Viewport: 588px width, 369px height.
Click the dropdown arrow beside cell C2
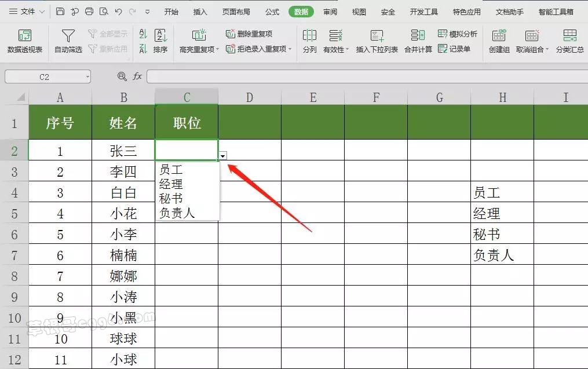(223, 156)
